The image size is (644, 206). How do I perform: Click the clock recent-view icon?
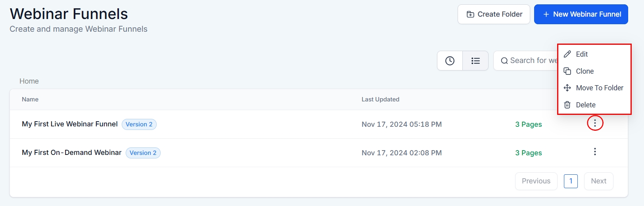pos(450,61)
